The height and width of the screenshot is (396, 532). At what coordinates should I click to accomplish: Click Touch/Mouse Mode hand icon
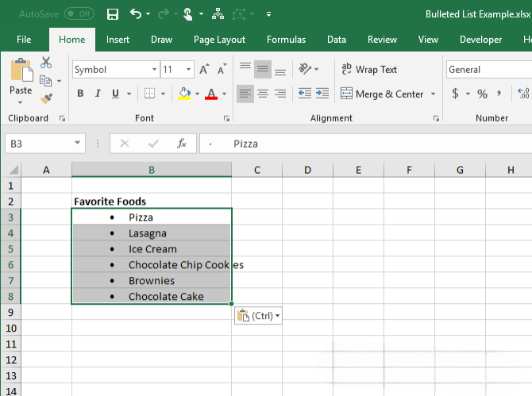pos(187,14)
